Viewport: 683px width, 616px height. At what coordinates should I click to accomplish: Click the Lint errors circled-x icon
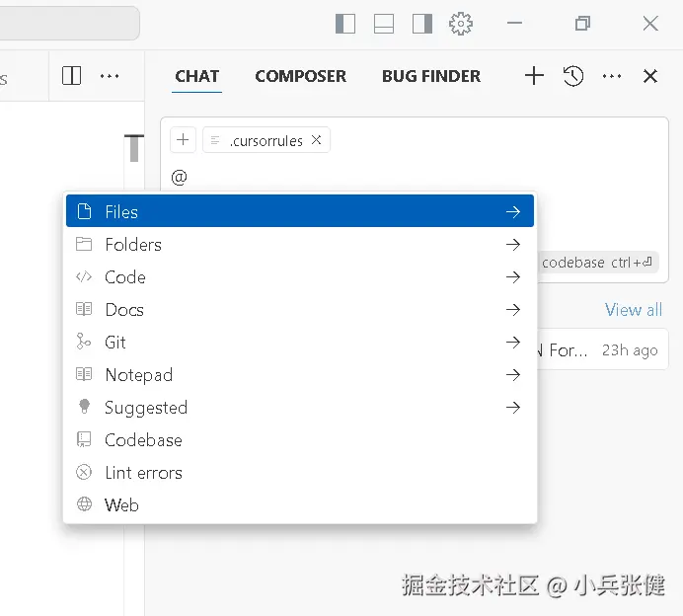pos(84,472)
